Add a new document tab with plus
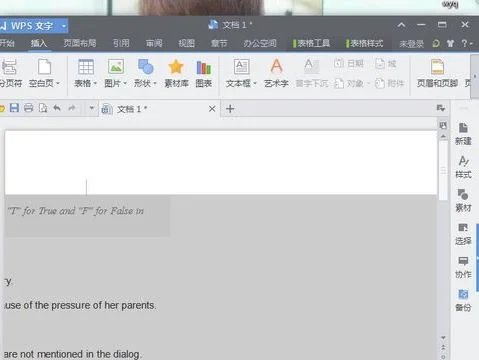This screenshot has height=360, width=479. pyautogui.click(x=230, y=109)
